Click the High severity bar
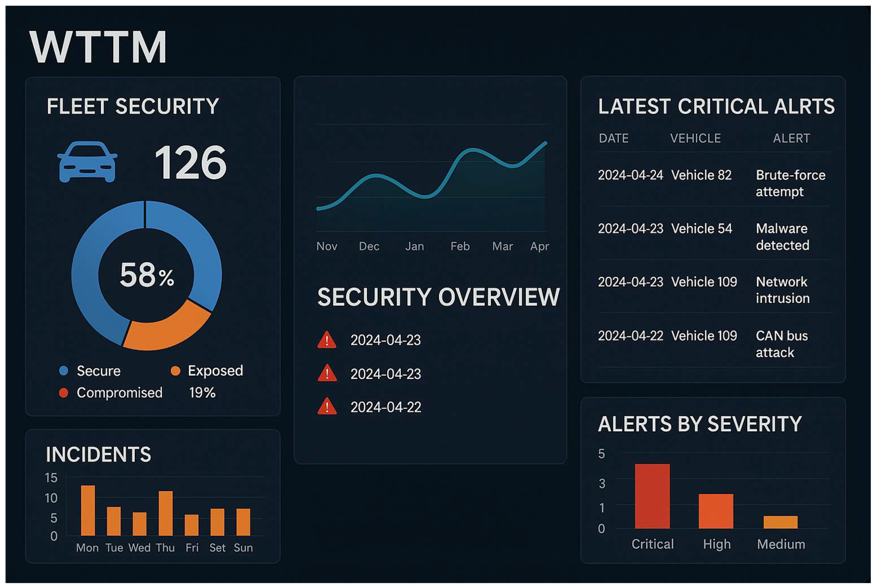The height and width of the screenshot is (588, 875). (716, 511)
